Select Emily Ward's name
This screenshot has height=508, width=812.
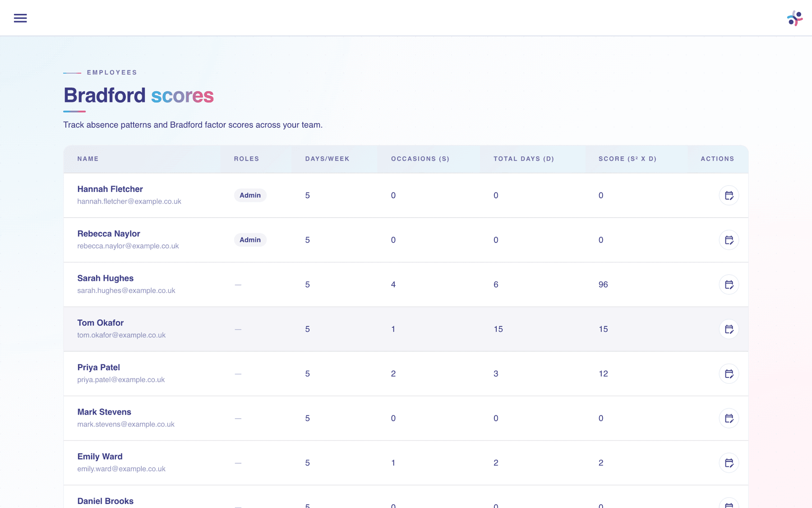(x=100, y=457)
